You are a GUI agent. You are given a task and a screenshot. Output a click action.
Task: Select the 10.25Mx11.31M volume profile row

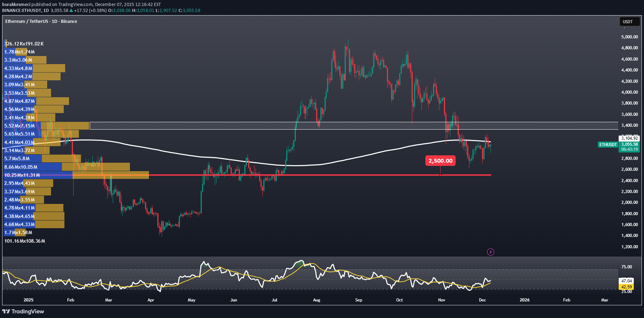coord(22,175)
